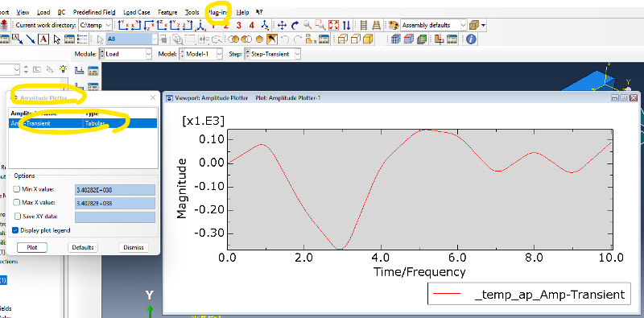Click the Auto-Fit View icon

point(333,25)
